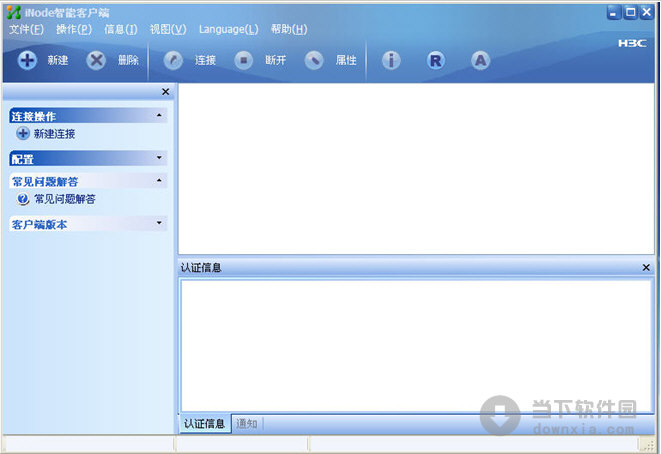Image resolution: width=661 pixels, height=454 pixels.
Task: Open the 帮助(H) menu
Action: (288, 30)
